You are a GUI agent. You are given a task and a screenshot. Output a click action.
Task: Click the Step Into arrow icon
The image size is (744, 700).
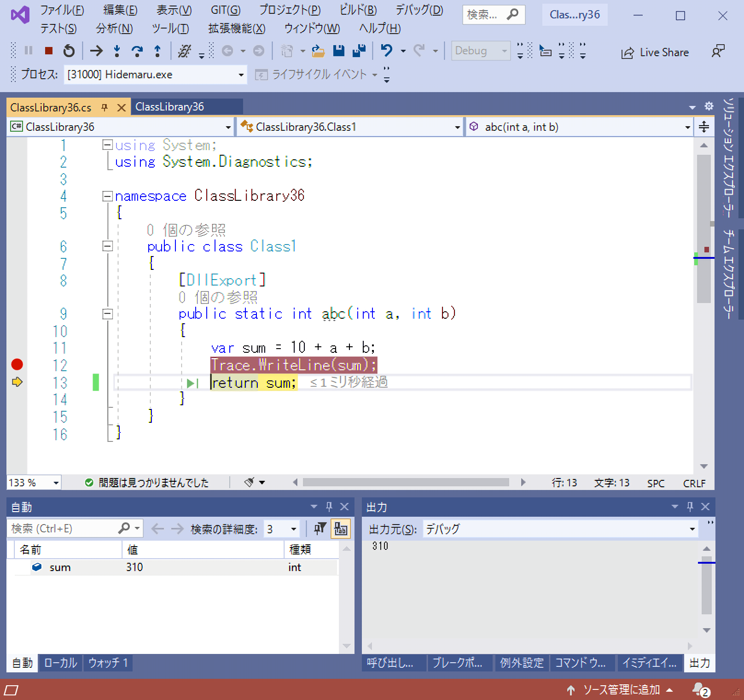click(x=117, y=51)
